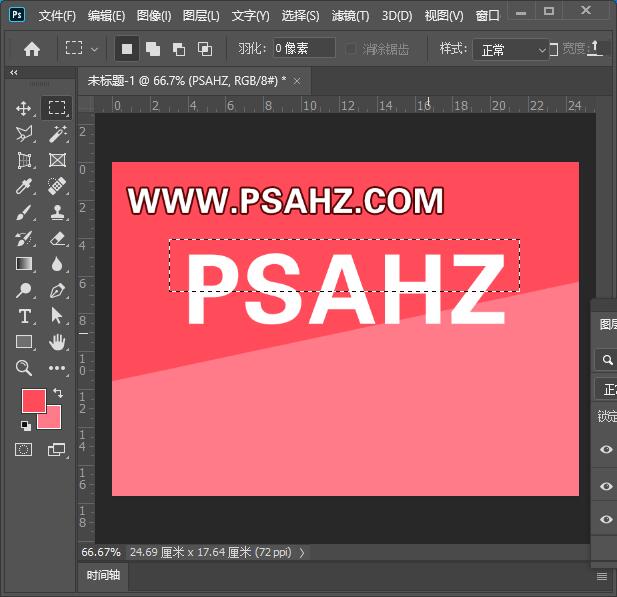The width and height of the screenshot is (617, 597).
Task: Choose Intersect with Selection mode
Action: click(205, 49)
